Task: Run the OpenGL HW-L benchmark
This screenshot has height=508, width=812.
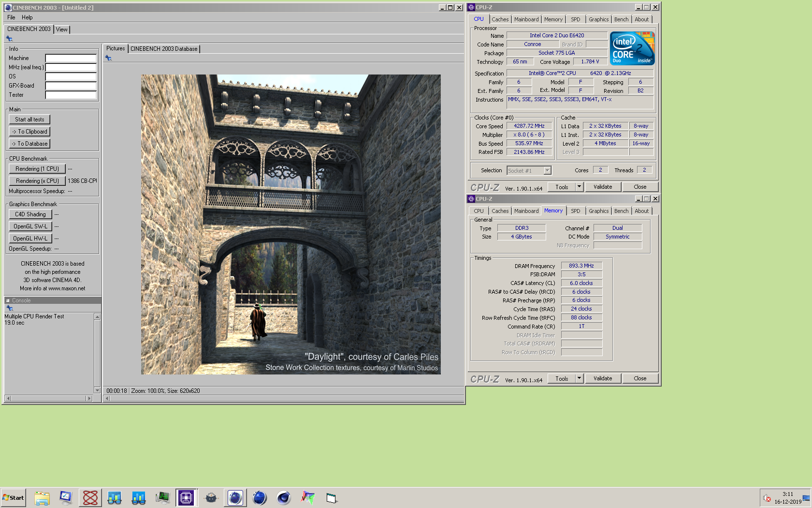Action: 30,239
